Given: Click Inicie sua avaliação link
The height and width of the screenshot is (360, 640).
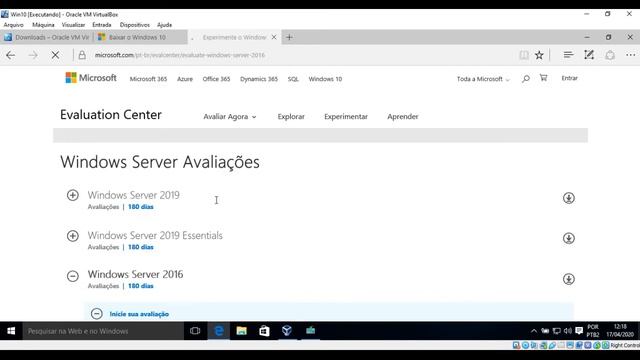Looking at the screenshot, I should tap(139, 314).
